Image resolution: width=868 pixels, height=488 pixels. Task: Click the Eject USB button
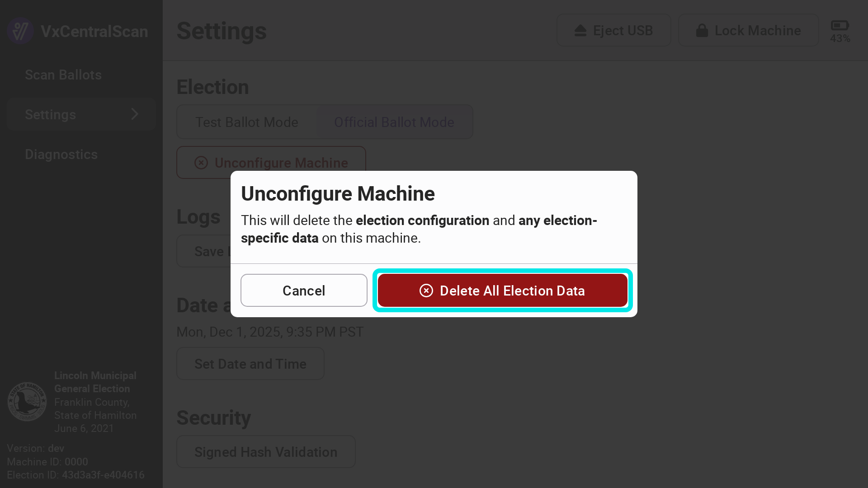click(x=613, y=30)
